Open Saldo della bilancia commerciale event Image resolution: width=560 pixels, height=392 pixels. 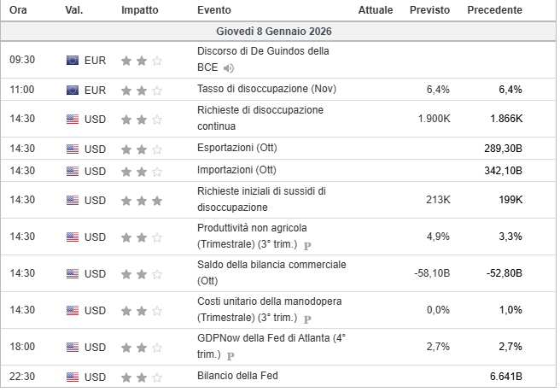tap(271, 266)
